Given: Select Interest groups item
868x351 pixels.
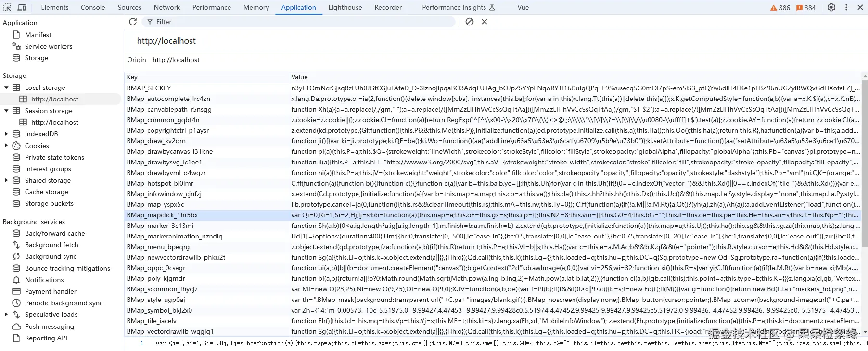Looking at the screenshot, I should click(x=48, y=169).
